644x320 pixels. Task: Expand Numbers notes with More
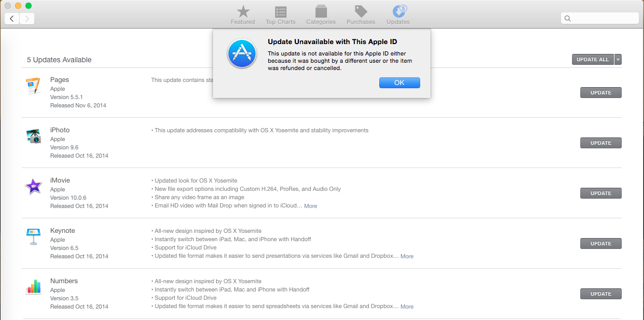[x=407, y=307]
